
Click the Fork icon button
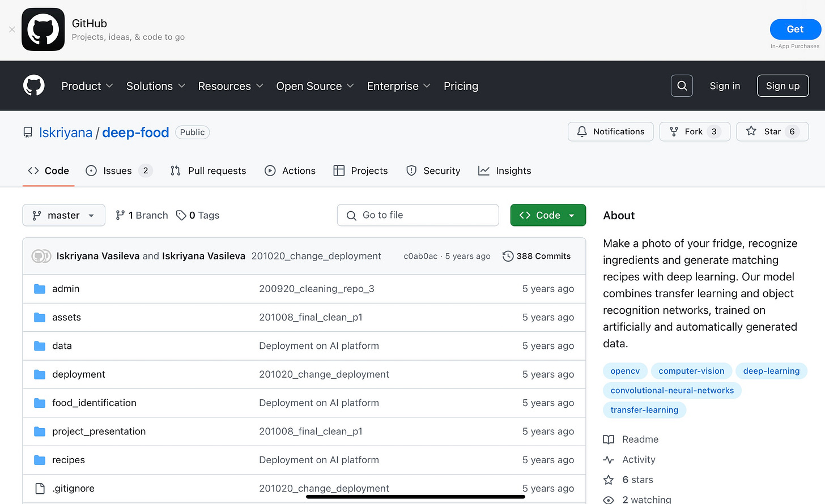pyautogui.click(x=674, y=131)
